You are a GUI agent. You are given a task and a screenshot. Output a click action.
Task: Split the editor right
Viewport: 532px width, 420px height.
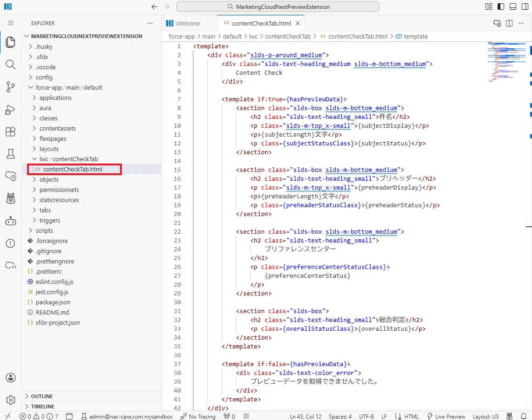509,23
